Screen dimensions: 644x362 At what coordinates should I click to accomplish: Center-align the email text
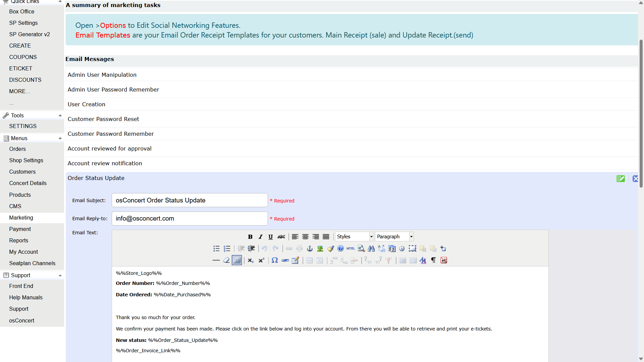[x=306, y=237]
